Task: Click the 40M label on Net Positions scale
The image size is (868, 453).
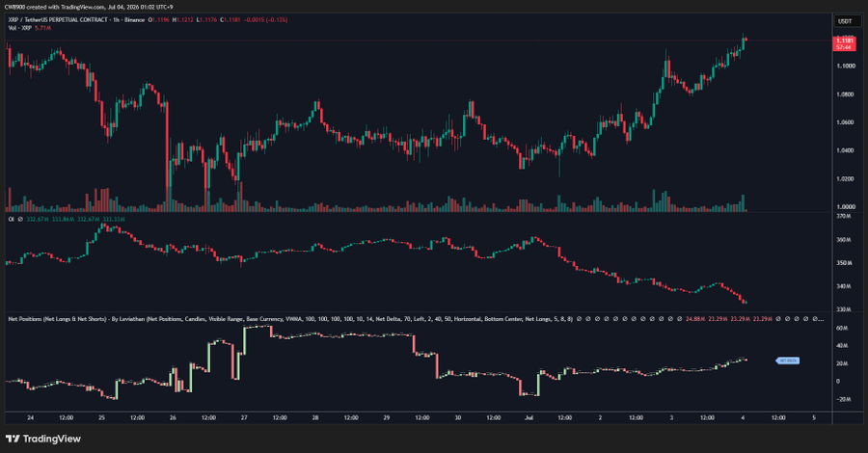Action: [x=842, y=346]
